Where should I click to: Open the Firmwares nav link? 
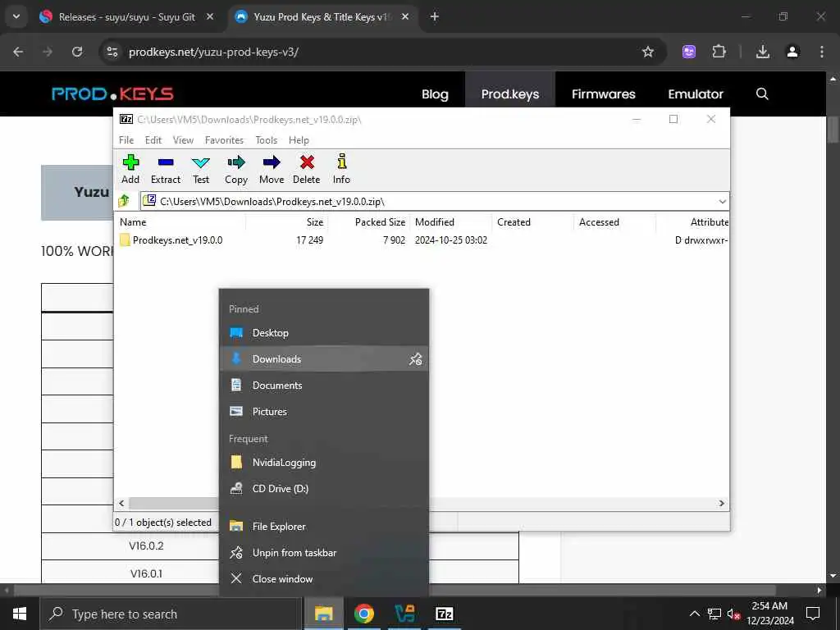click(603, 94)
